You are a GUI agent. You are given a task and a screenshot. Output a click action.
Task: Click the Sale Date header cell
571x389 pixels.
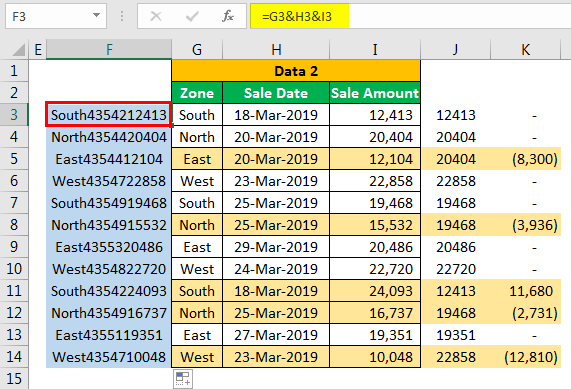[276, 93]
